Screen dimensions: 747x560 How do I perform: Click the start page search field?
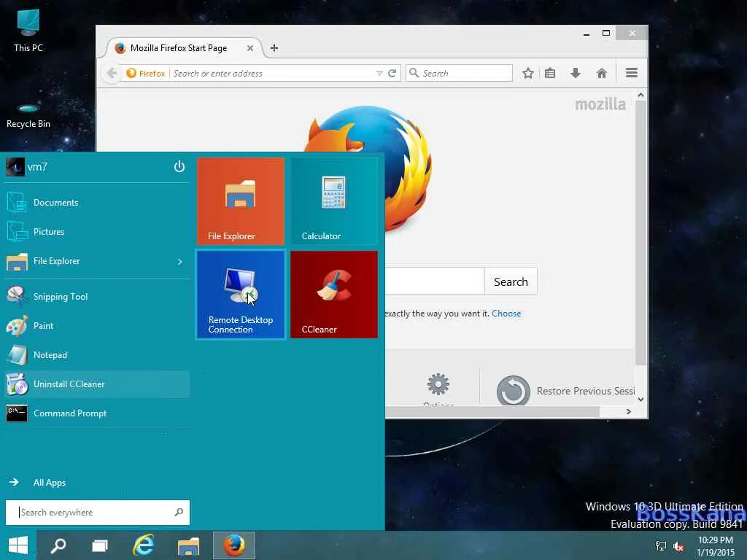[x=435, y=281]
